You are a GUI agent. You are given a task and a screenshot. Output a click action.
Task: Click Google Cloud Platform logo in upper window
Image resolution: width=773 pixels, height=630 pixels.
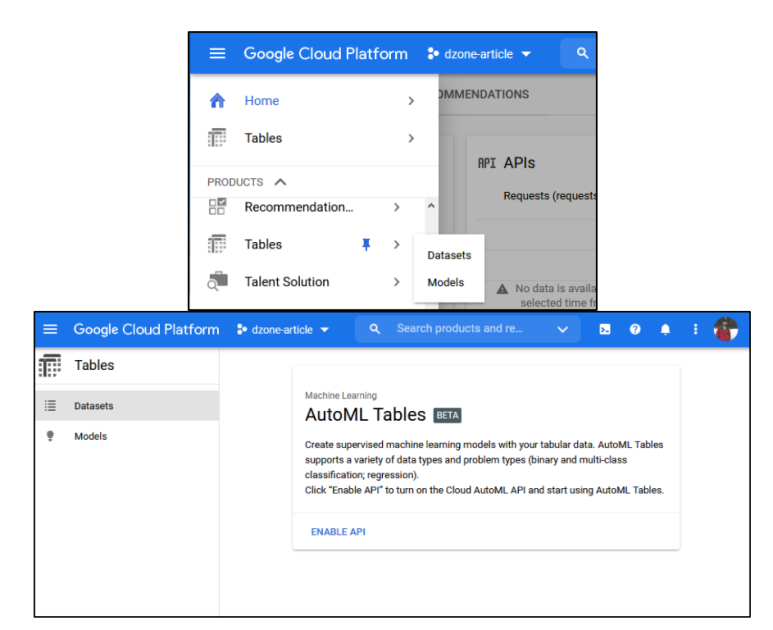325,53
